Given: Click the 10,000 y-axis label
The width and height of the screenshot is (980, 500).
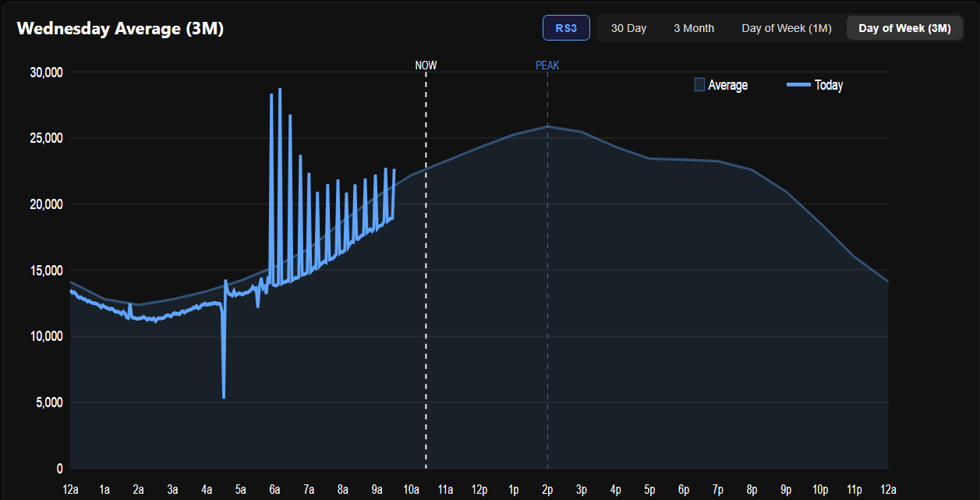Looking at the screenshot, I should click(x=46, y=336).
